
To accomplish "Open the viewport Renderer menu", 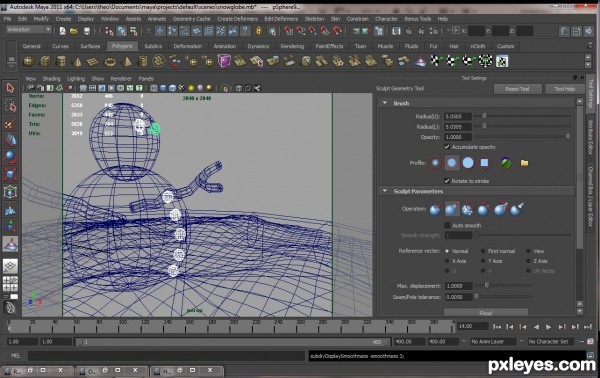I will 121,78.
